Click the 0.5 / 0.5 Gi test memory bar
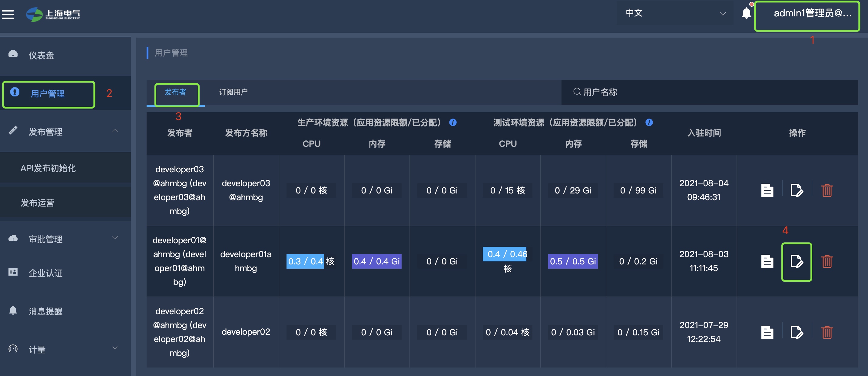The image size is (868, 376). (x=573, y=261)
